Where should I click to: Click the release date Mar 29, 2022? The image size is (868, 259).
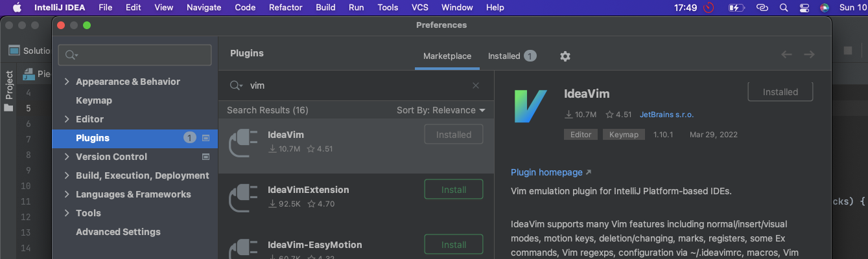click(714, 135)
